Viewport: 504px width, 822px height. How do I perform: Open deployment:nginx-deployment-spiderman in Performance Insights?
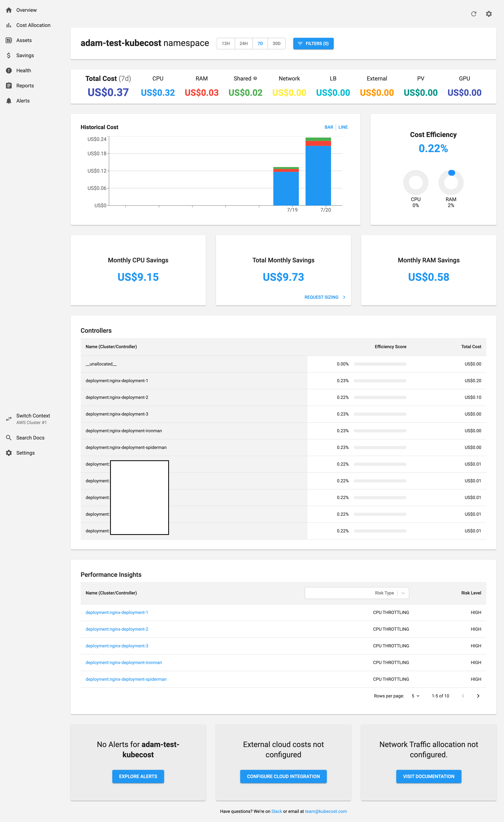(126, 679)
